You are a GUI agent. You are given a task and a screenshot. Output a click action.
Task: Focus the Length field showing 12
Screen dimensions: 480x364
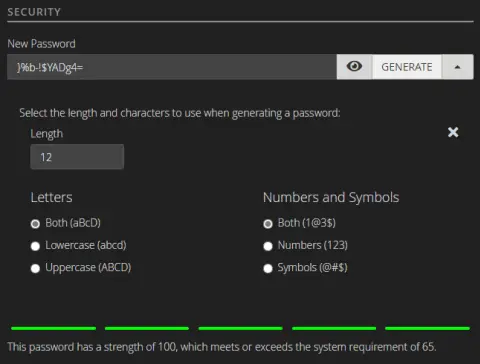pyautogui.click(x=77, y=157)
